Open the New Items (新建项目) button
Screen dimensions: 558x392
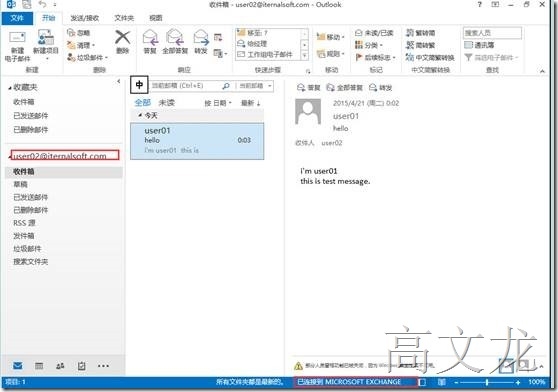[46, 44]
